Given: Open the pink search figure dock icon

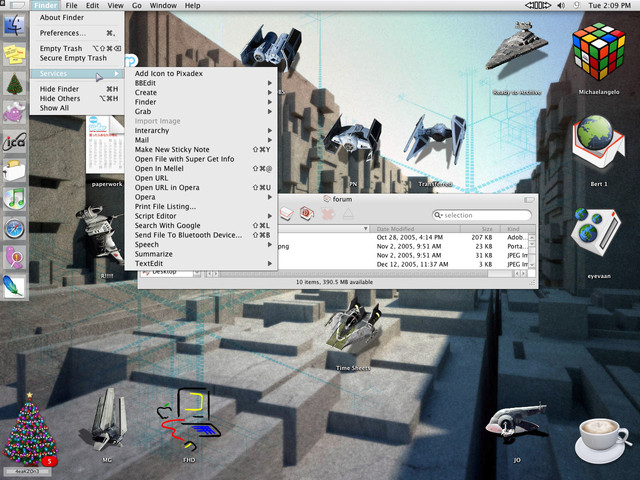Looking at the screenshot, I should click(x=15, y=258).
